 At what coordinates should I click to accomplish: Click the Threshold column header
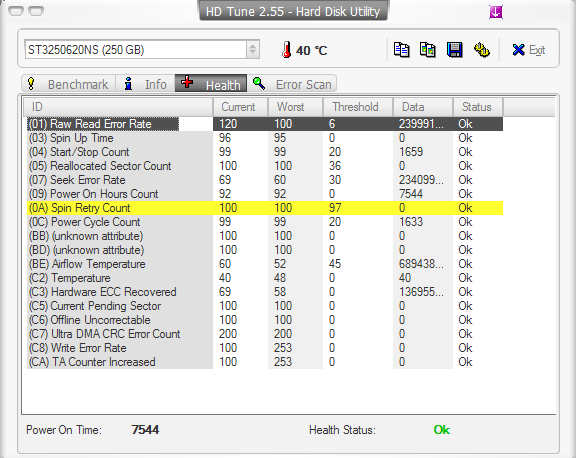[x=358, y=107]
